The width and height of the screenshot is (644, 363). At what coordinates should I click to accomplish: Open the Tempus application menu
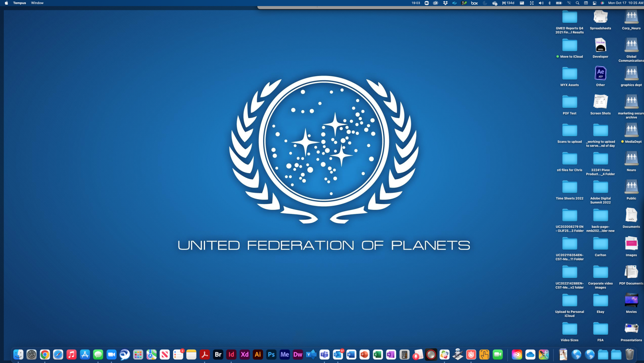[19, 3]
